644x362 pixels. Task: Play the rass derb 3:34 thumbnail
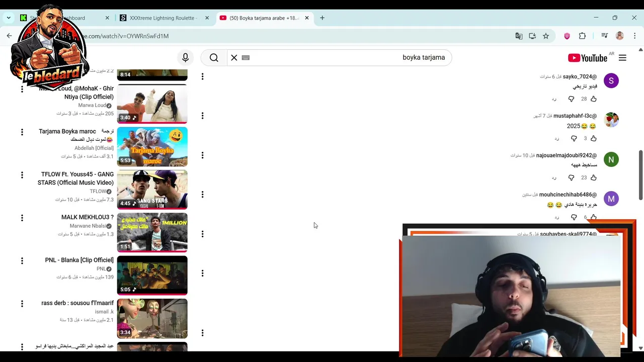coord(152,318)
